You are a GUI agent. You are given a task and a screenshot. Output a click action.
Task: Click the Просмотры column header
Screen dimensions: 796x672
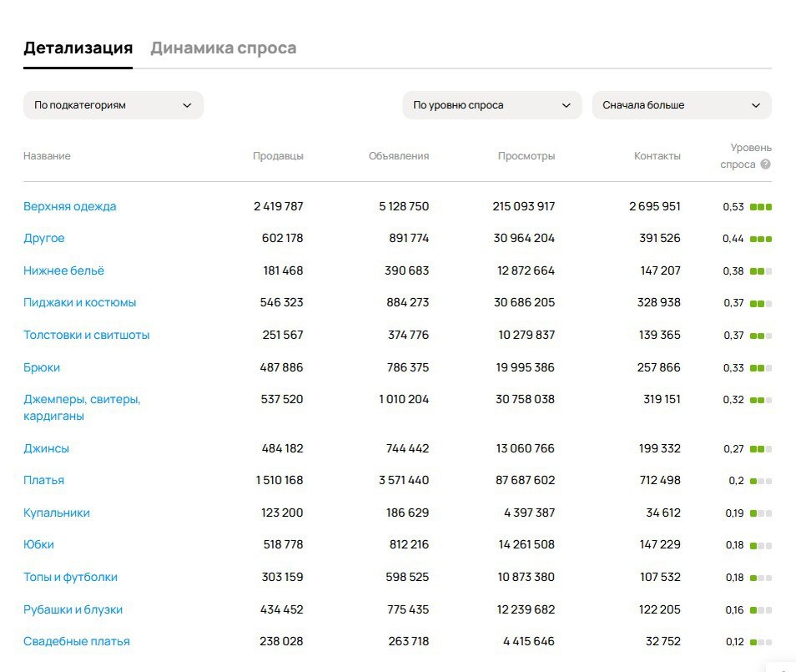click(526, 156)
